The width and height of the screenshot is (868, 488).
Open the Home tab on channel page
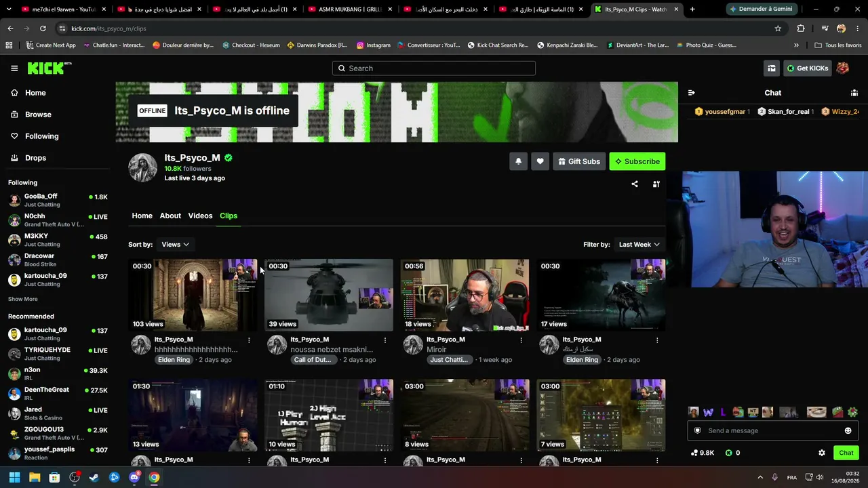click(142, 216)
